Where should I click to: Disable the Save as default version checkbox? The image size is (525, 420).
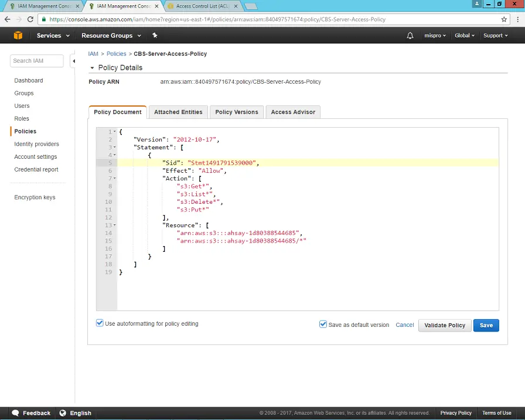323,323
